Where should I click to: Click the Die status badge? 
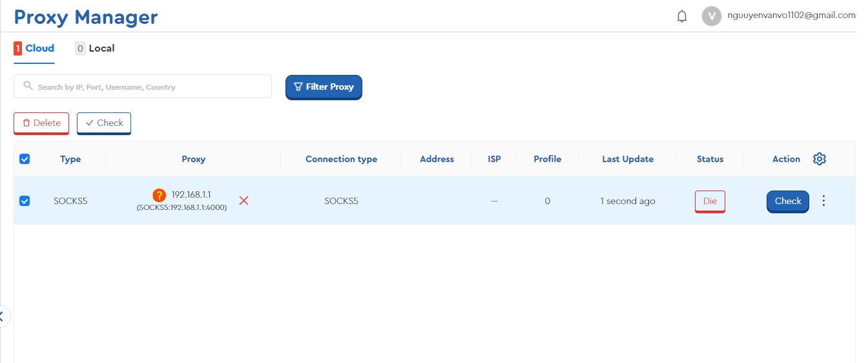point(710,201)
